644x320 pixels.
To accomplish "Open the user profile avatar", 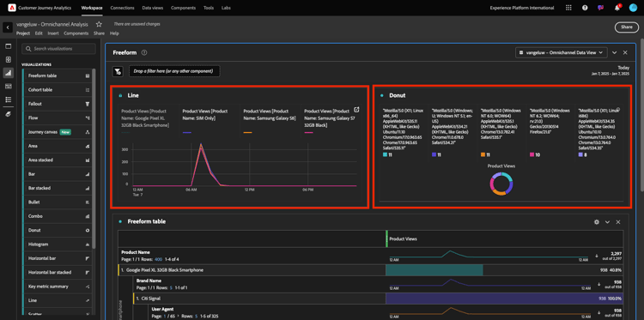I will 633,8.
